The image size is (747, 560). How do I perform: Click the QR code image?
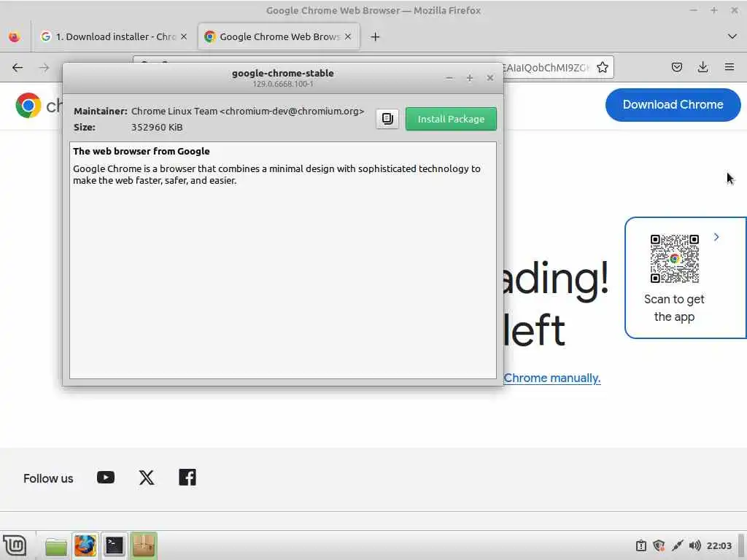675,259
